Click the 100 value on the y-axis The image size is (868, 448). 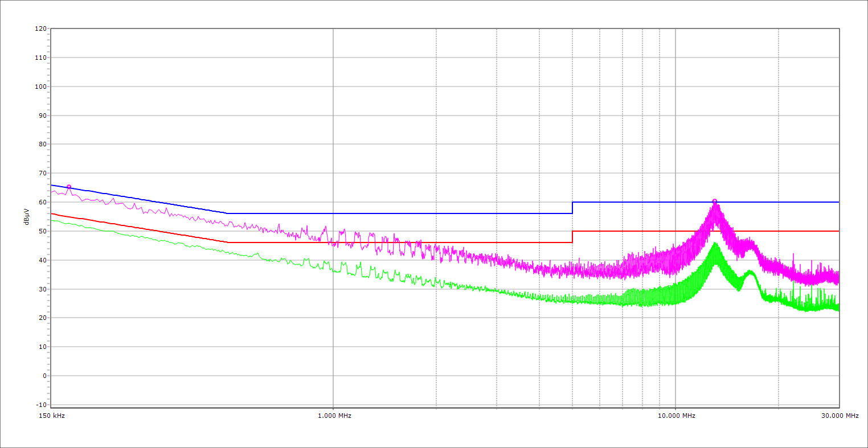click(40, 87)
